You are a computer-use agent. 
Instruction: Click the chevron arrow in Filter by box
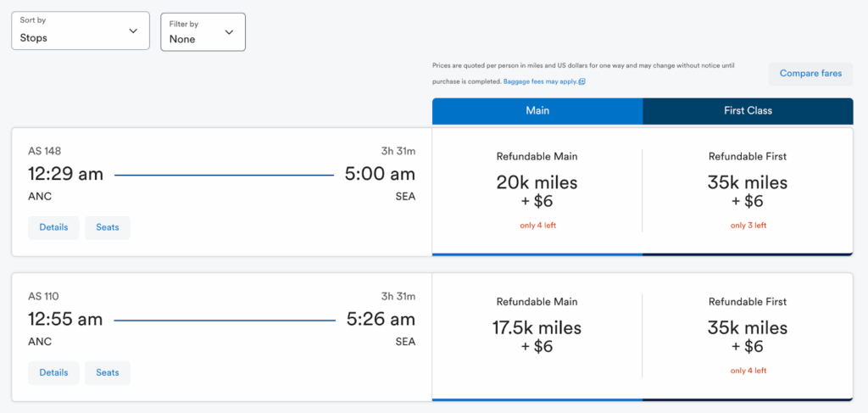point(229,32)
